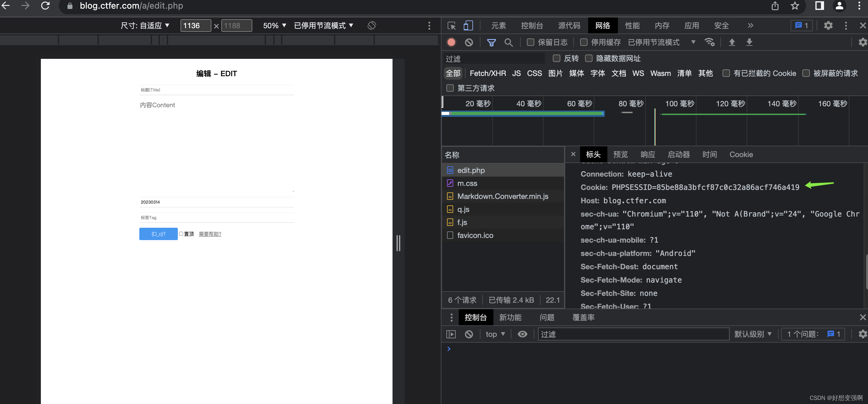This screenshot has width=868, height=404.
Task: Clear the network log
Action: tap(469, 42)
